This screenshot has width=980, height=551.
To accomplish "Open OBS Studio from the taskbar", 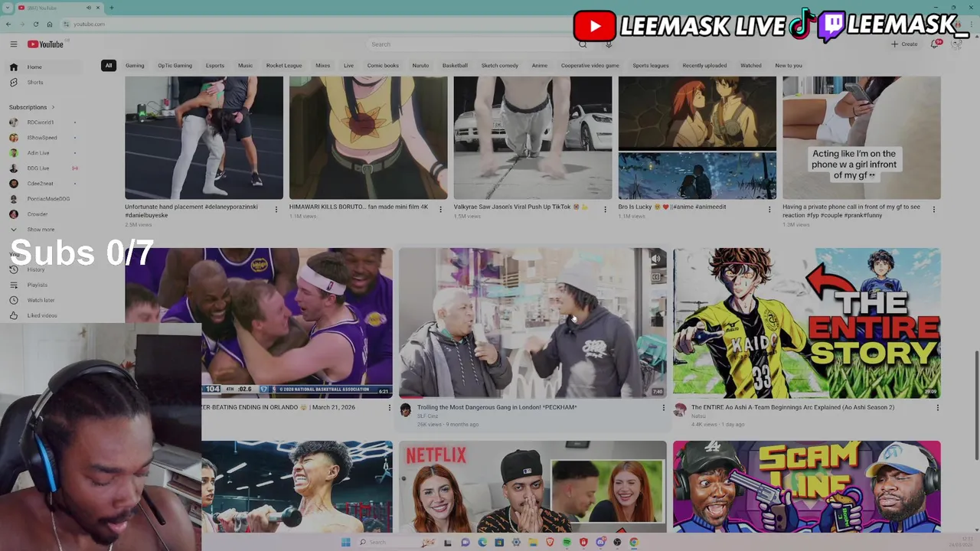I will (617, 543).
